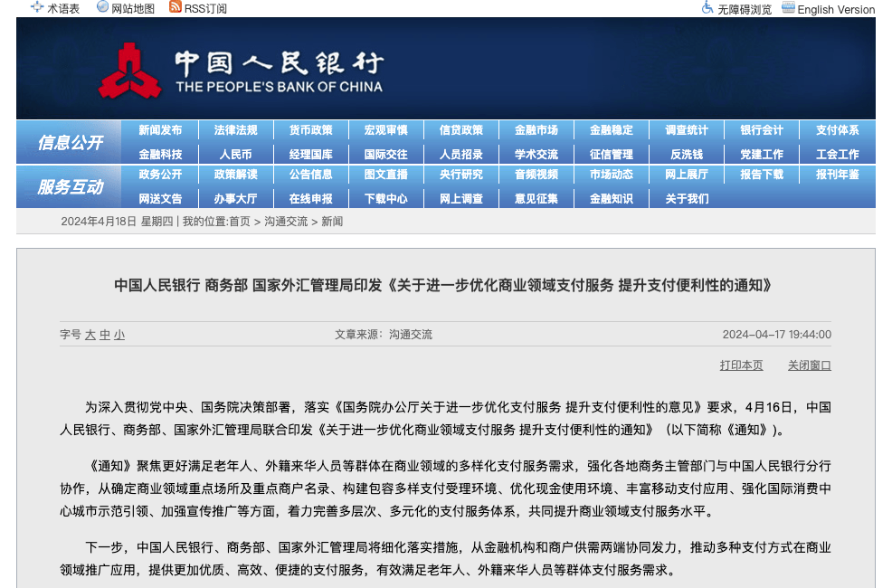
Task: Open 征信管理 menu item
Action: click(611, 155)
